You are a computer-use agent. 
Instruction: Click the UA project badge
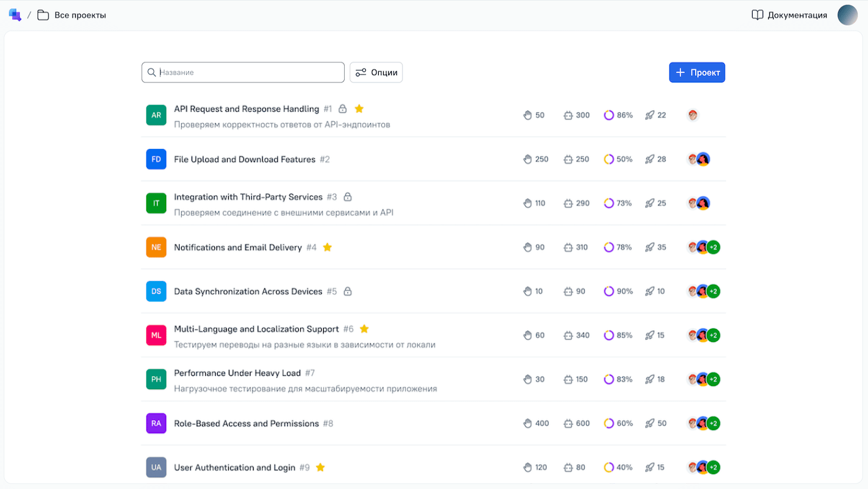(156, 467)
